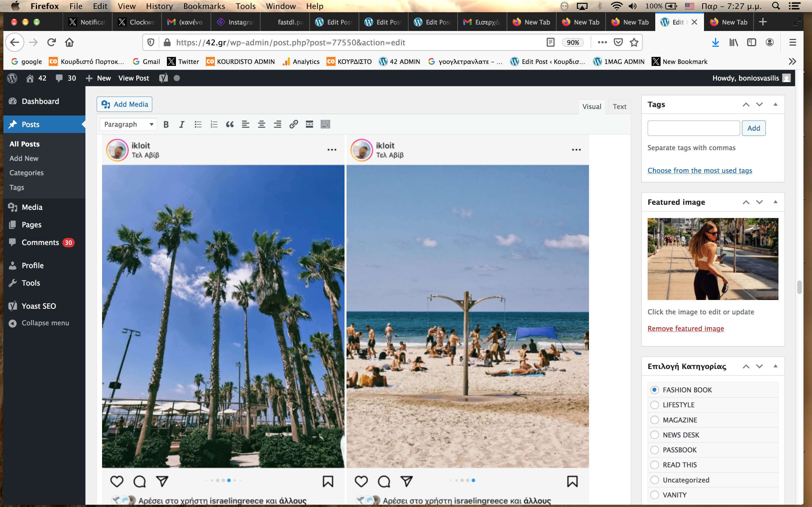812x507 pixels.
Task: Apply italic formatting
Action: tap(182, 124)
